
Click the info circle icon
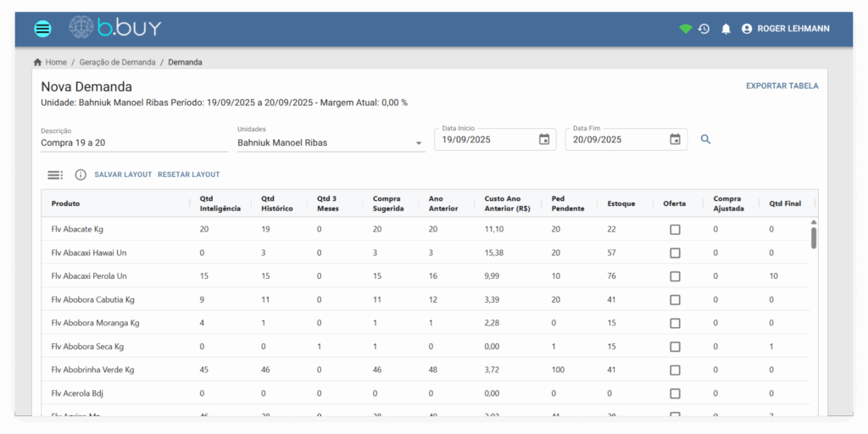(x=81, y=175)
